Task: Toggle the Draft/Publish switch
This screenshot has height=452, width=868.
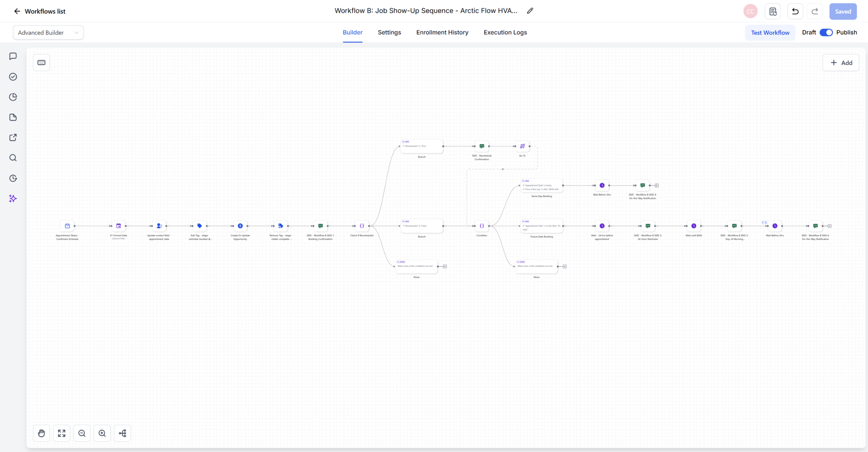Action: pyautogui.click(x=826, y=33)
